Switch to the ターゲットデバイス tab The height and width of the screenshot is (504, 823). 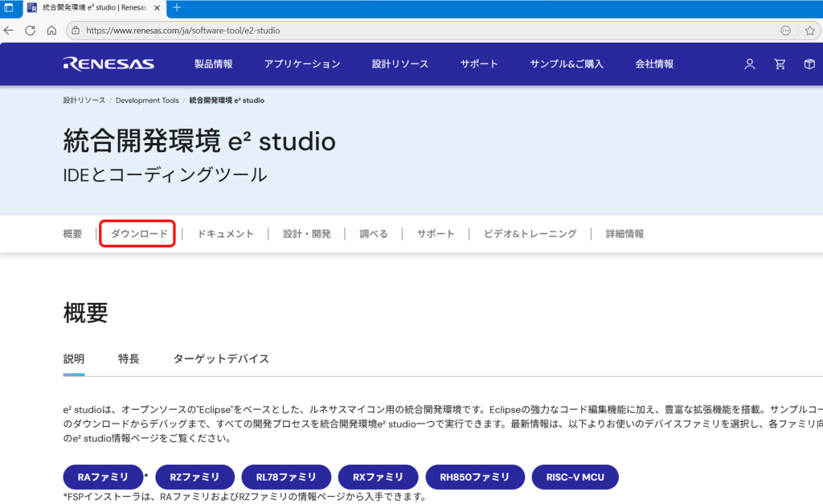(220, 359)
